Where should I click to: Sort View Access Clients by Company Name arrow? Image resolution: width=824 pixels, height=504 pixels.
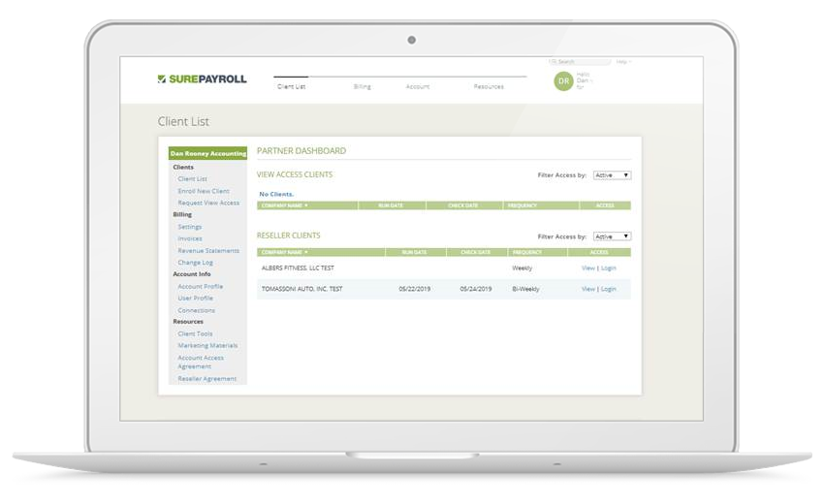(306, 205)
